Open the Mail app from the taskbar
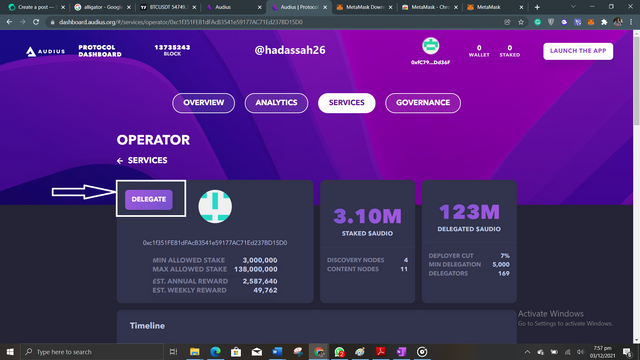 click(x=257, y=351)
